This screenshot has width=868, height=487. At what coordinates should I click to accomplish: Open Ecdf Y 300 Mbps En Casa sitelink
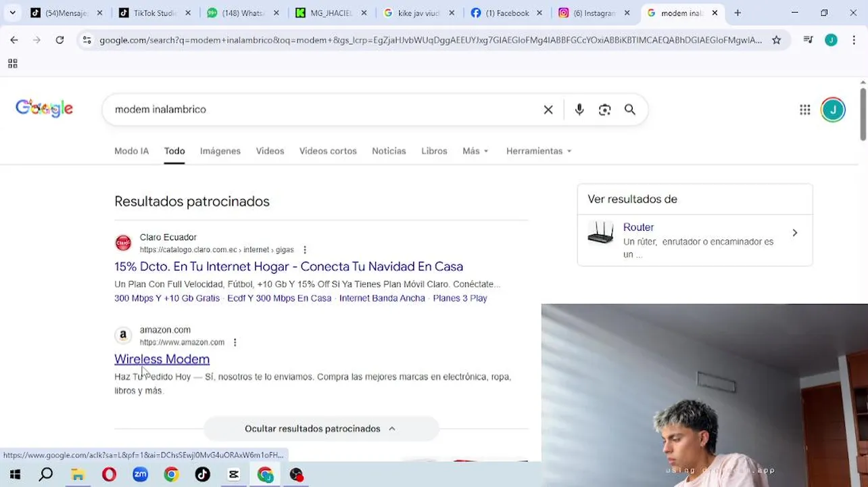tap(279, 298)
